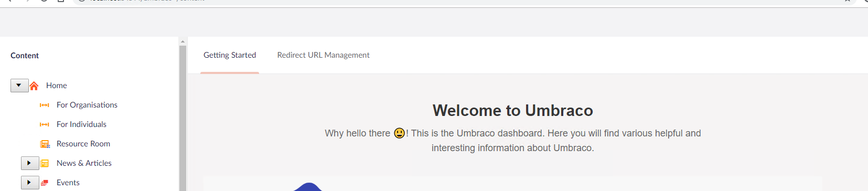868x191 pixels.
Task: Open the Redirect URL Management tab
Action: 323,55
